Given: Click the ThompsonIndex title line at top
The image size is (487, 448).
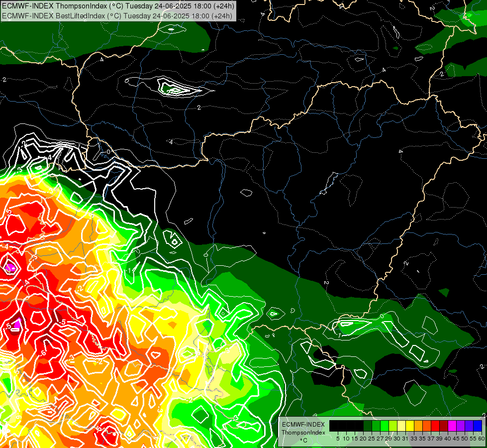Looking at the screenshot, I should (x=118, y=5).
